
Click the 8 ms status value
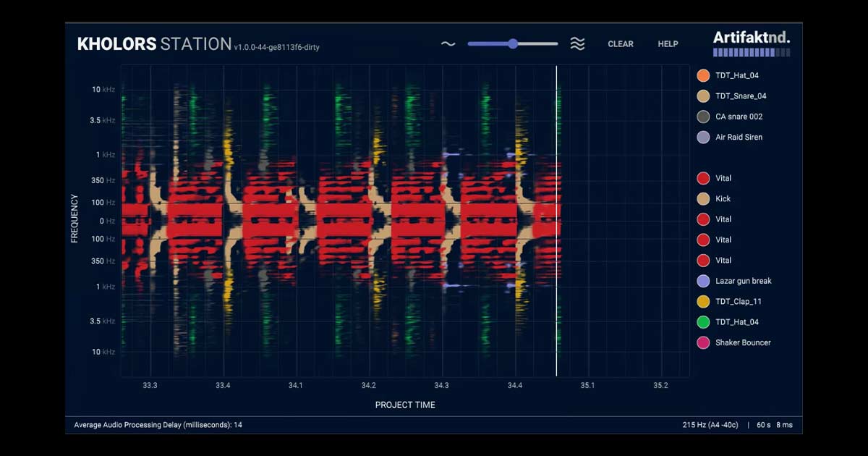point(784,425)
